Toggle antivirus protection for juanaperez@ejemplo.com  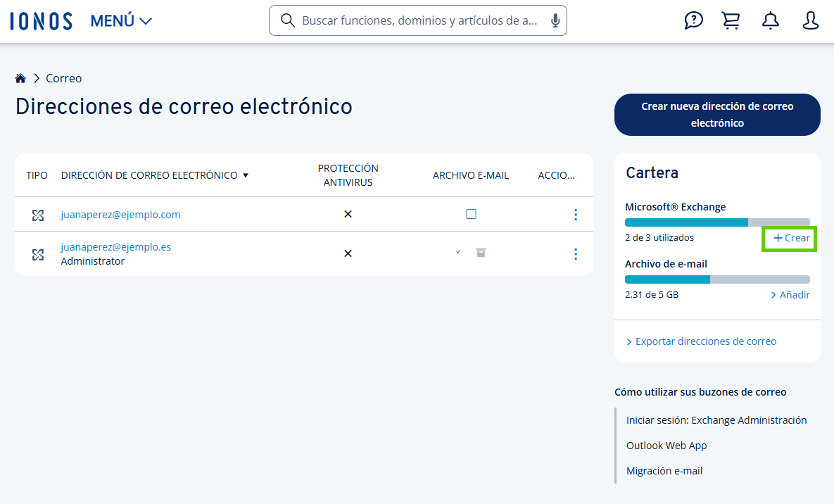(348, 214)
